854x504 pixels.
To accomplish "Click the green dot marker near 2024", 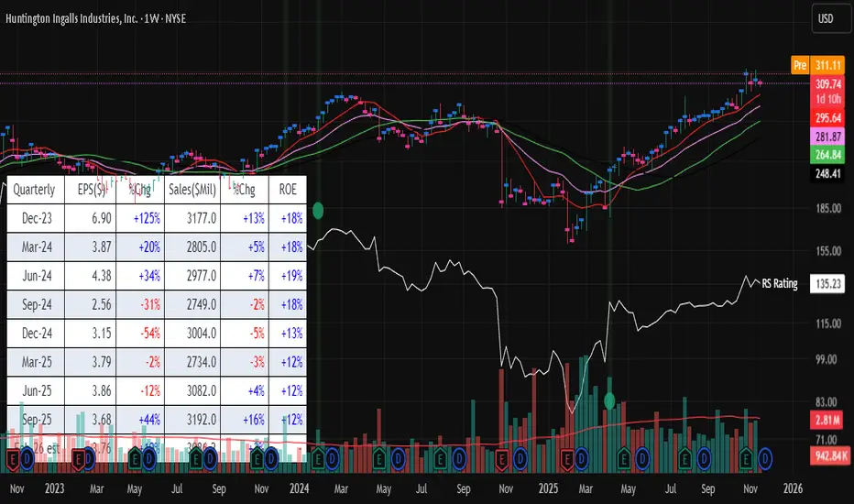I will (x=319, y=210).
